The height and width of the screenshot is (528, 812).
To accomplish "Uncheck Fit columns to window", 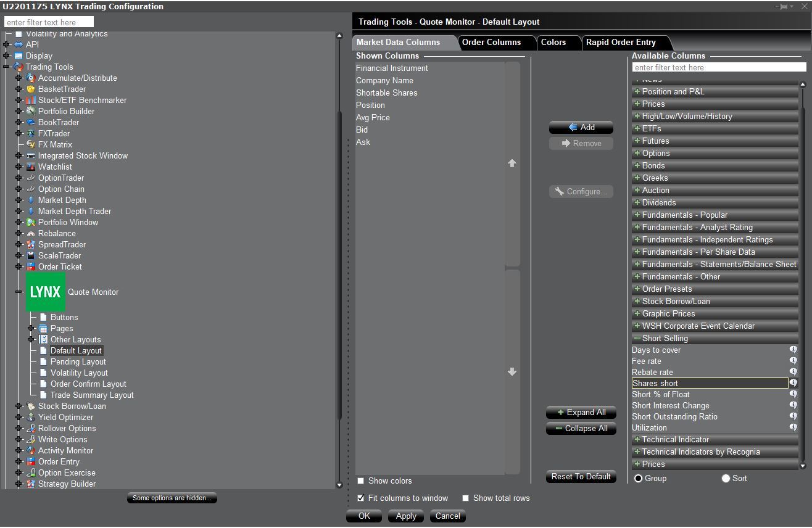I will point(361,498).
